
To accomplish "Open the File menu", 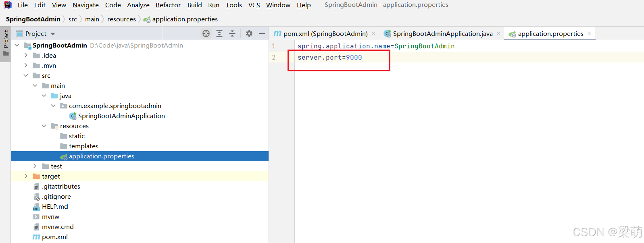I will tap(23, 5).
